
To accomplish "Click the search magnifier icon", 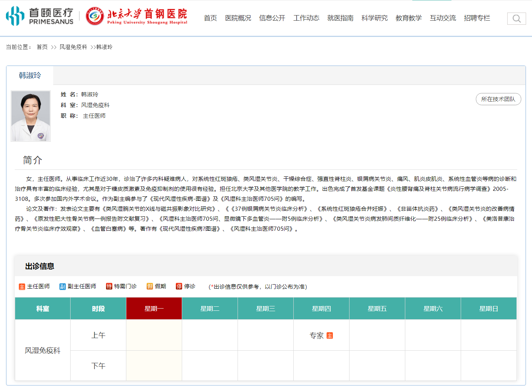I will pos(516,18).
